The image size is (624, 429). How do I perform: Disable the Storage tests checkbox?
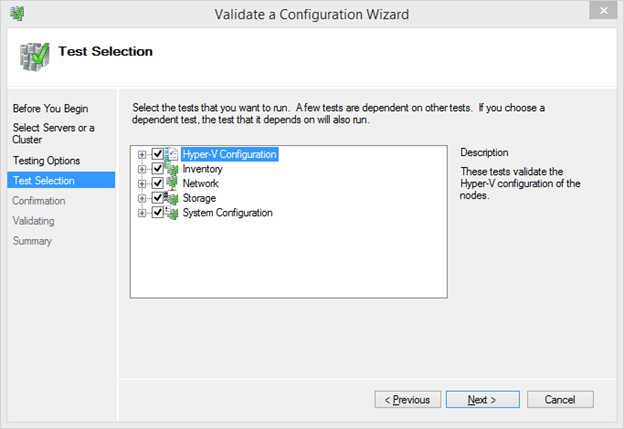click(157, 198)
